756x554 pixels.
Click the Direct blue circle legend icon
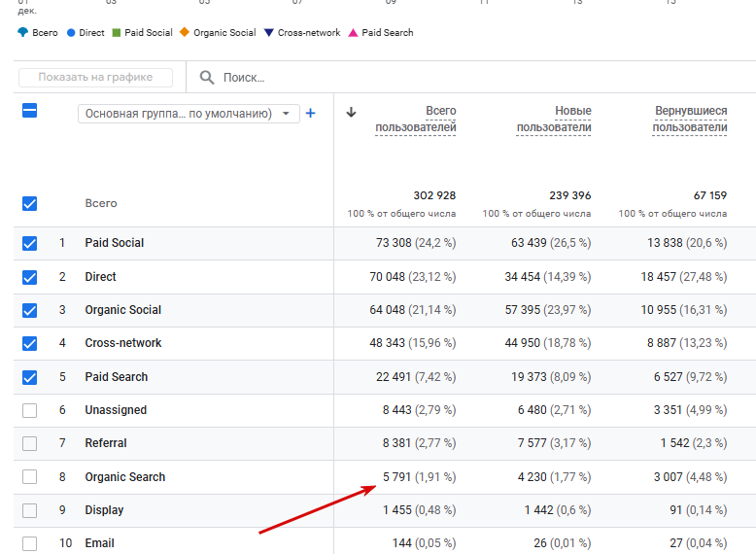pyautogui.click(x=71, y=33)
